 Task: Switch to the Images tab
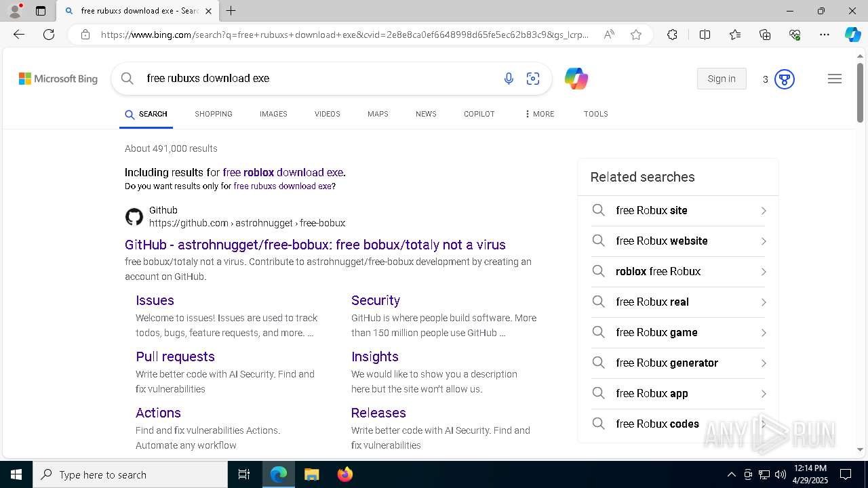(x=273, y=114)
